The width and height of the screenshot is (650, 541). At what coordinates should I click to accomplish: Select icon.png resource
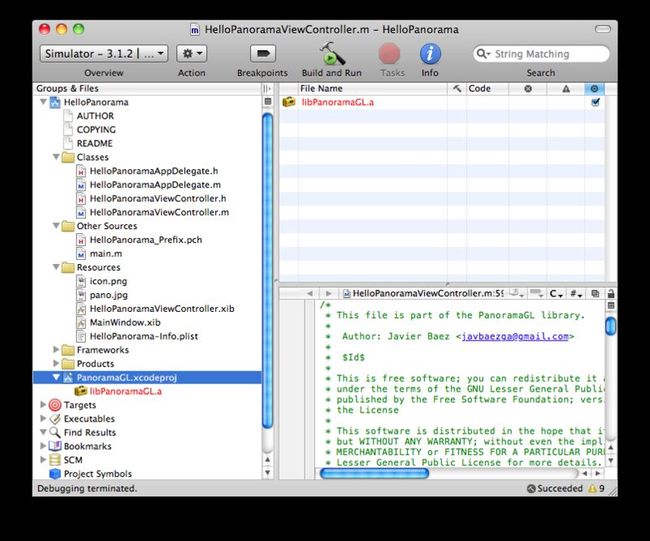pyautogui.click(x=108, y=281)
